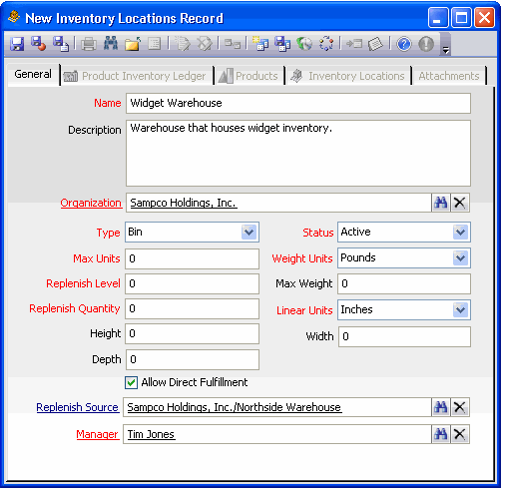Switch to the Products tab

(250, 76)
